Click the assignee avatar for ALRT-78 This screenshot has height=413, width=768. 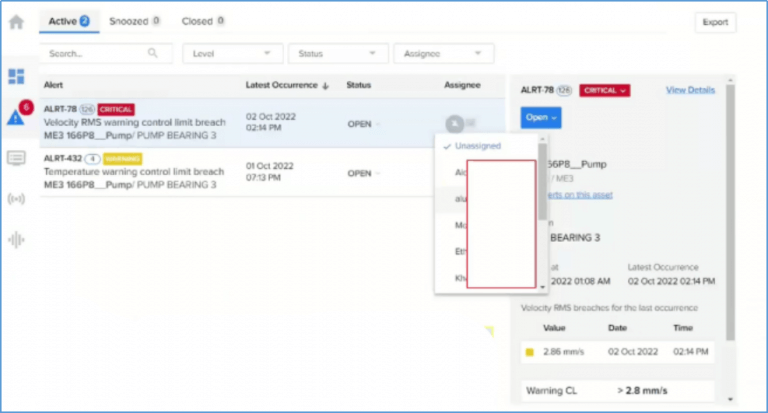coord(455,122)
